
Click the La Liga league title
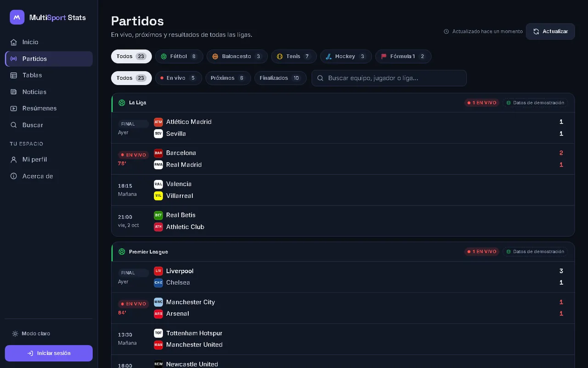[137, 103]
